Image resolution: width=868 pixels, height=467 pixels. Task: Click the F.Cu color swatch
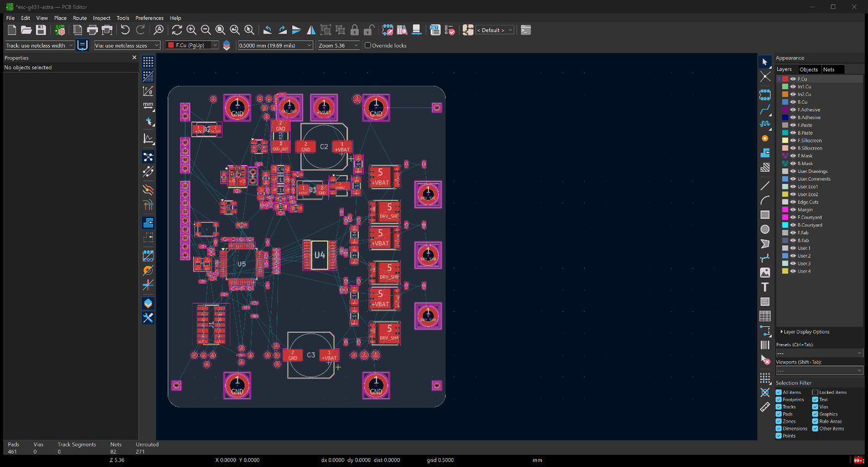click(785, 79)
